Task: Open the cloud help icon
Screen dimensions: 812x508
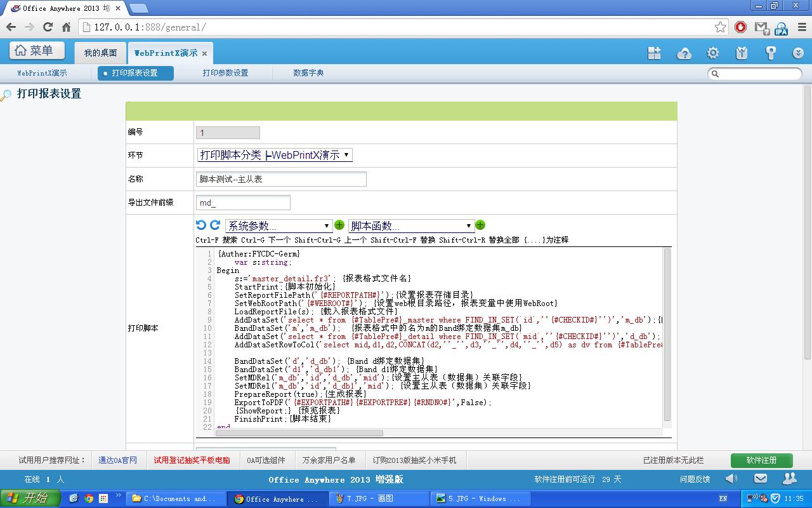Action: (x=684, y=53)
